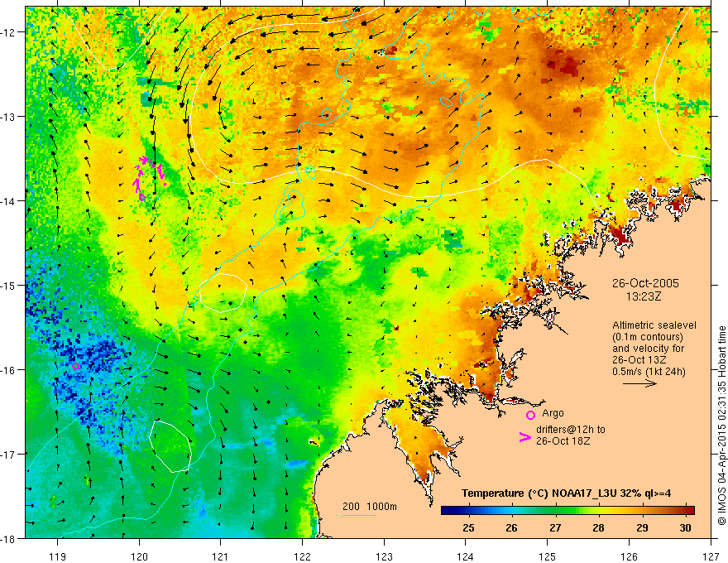Screen dimensions: 728x563
Task: Click the 'drifters@12h to' legend label
Action: tap(571, 430)
